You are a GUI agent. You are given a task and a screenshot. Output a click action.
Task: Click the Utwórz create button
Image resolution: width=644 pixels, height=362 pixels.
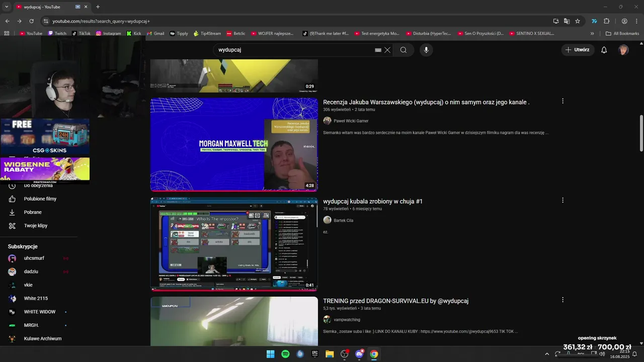578,50
